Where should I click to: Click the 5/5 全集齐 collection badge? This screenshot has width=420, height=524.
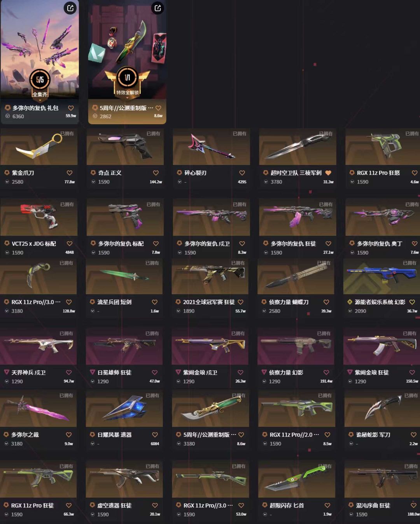click(40, 83)
